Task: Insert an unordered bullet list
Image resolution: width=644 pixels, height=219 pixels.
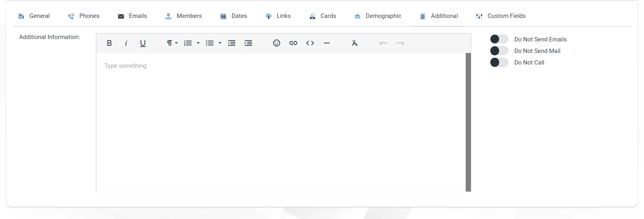Action: point(210,43)
